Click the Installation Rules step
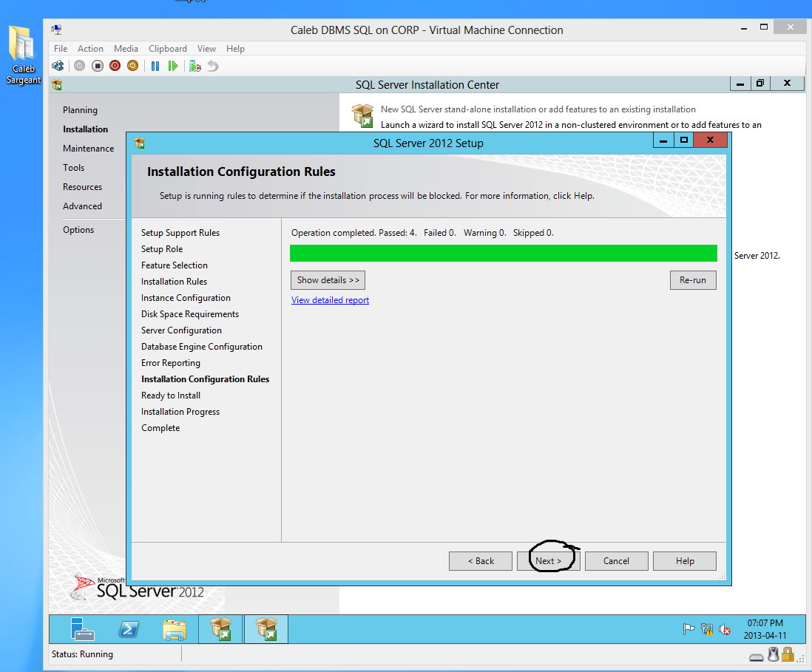This screenshot has width=812, height=672. click(174, 282)
